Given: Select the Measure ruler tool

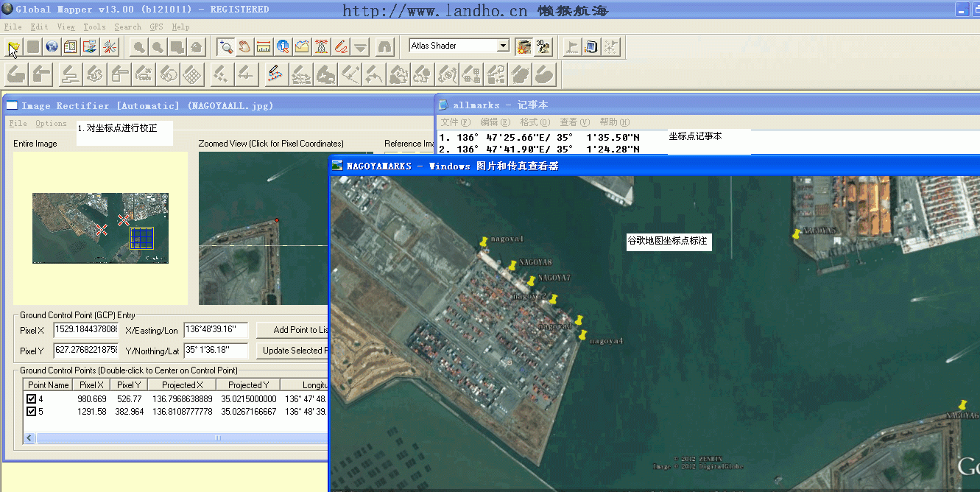Looking at the screenshot, I should click(x=264, y=47).
